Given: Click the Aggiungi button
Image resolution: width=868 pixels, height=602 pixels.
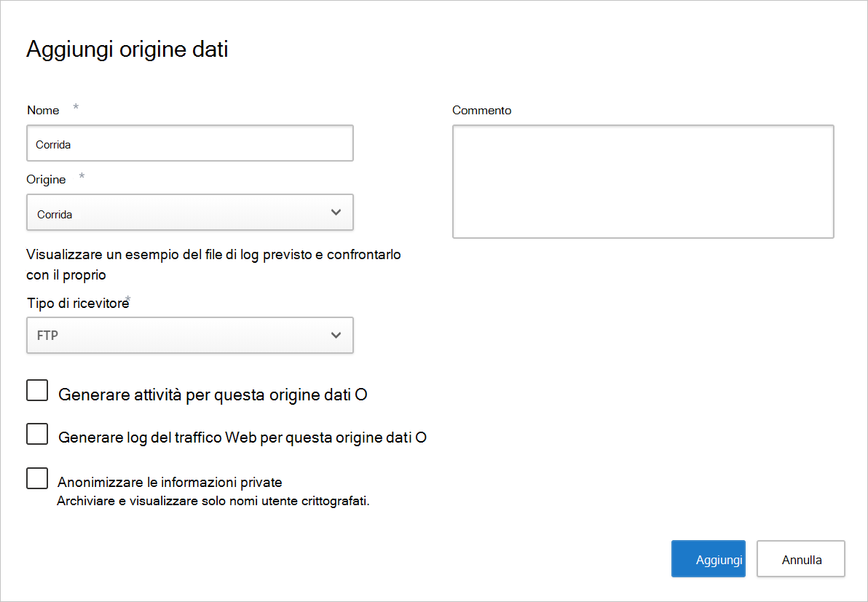Looking at the screenshot, I should click(708, 558).
